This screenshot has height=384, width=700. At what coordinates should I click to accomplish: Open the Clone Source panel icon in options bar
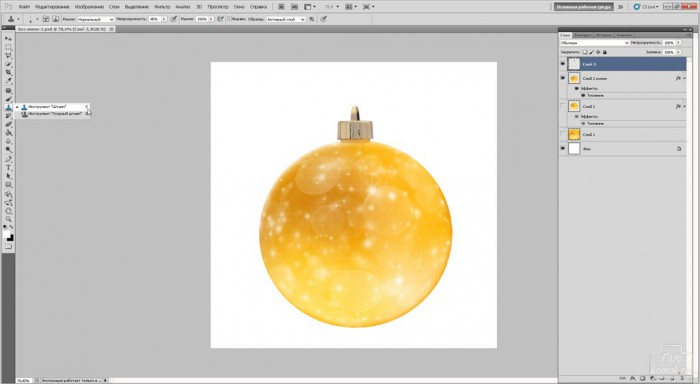[55, 19]
